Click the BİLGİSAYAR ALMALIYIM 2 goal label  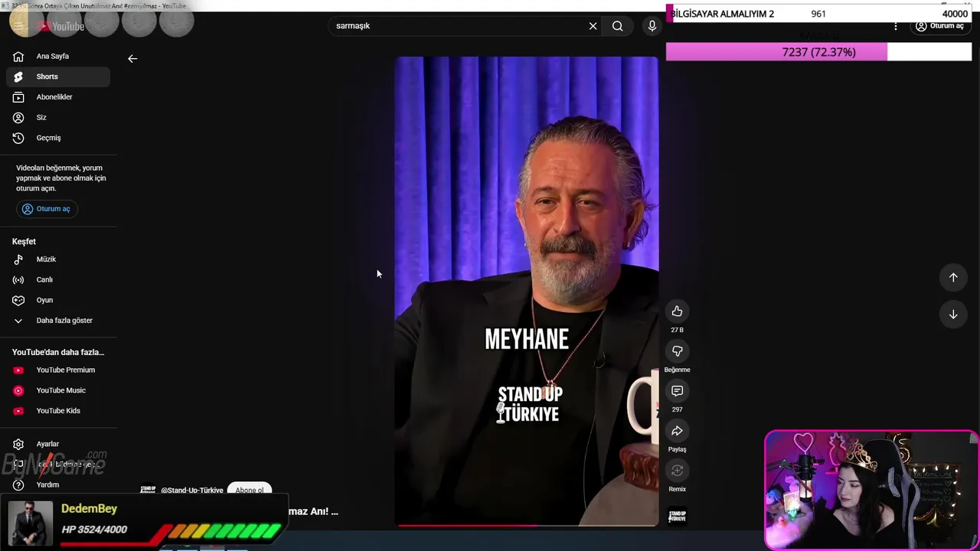[x=722, y=14]
